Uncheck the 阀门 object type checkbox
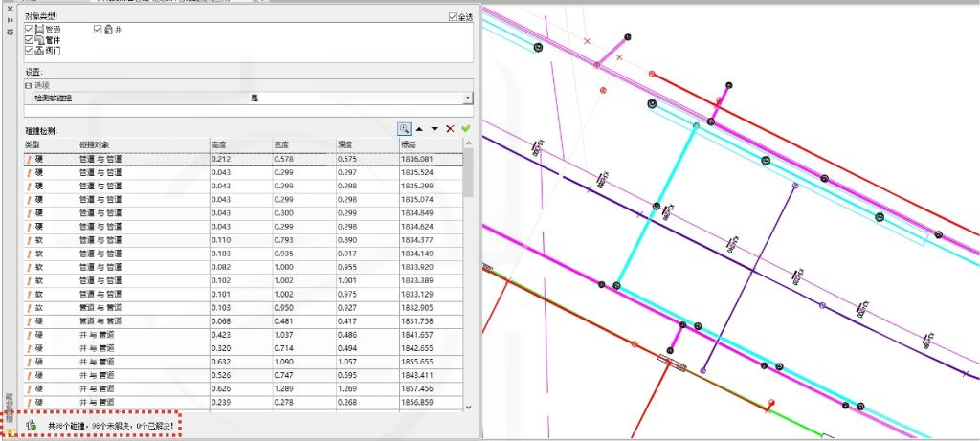This screenshot has height=441, width=980. [29, 50]
